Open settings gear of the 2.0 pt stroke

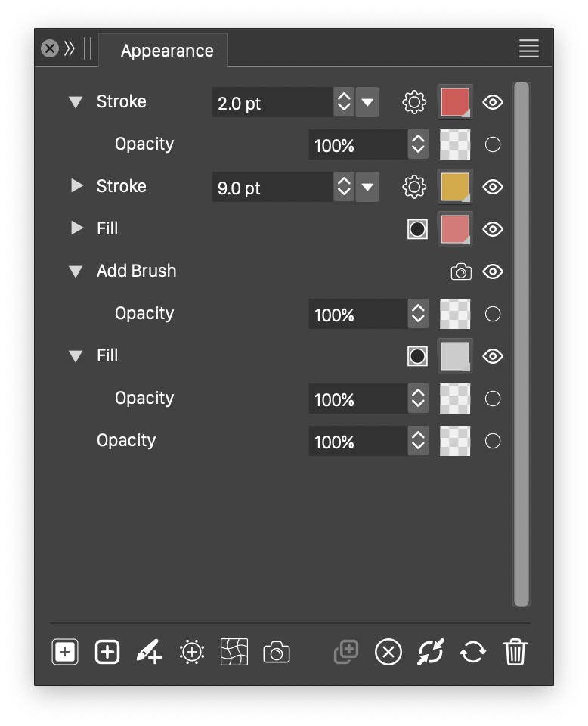coord(414,102)
